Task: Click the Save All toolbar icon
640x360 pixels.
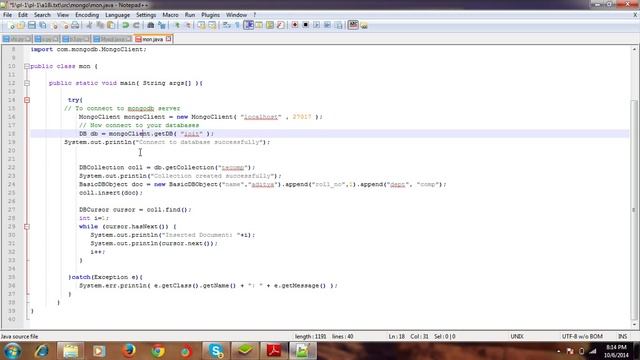Action: pyautogui.click(x=42, y=25)
